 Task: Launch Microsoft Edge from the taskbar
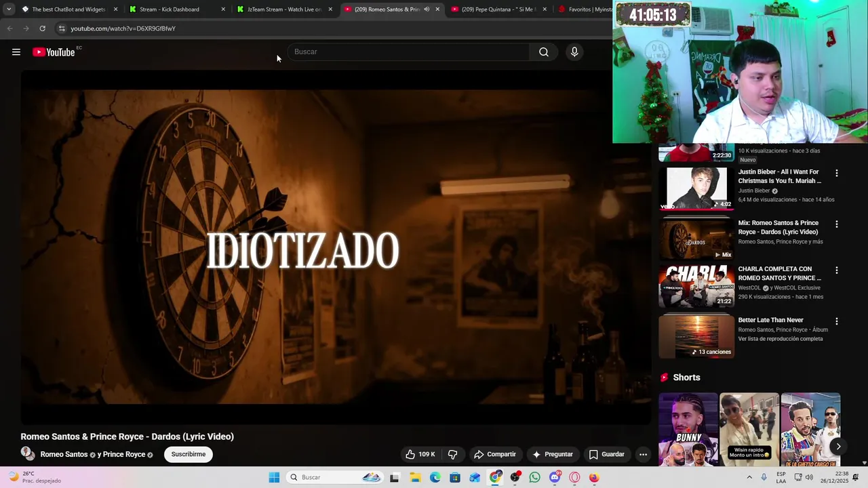tap(435, 477)
